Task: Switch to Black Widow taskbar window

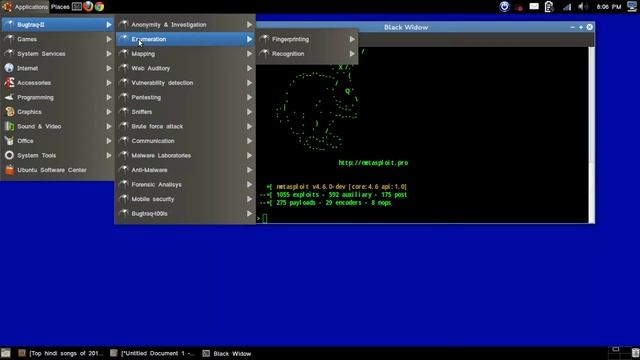Action: tap(227, 353)
